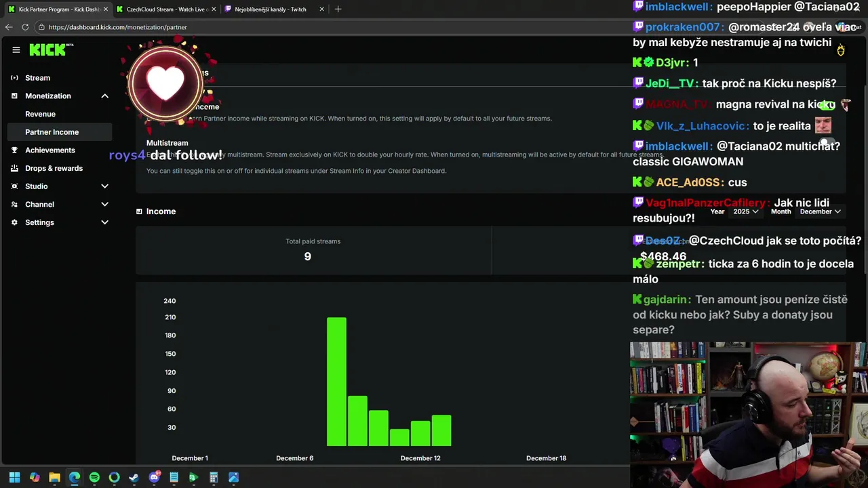The height and width of the screenshot is (488, 868).
Task: Click the December 12 axis label
Action: point(420,458)
